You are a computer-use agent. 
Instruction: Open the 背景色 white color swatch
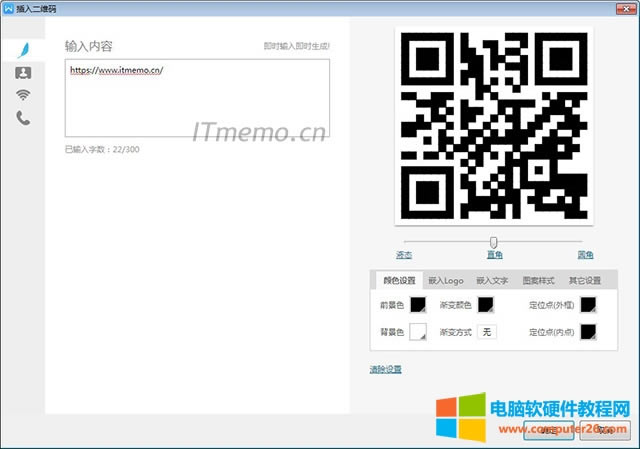(x=417, y=331)
